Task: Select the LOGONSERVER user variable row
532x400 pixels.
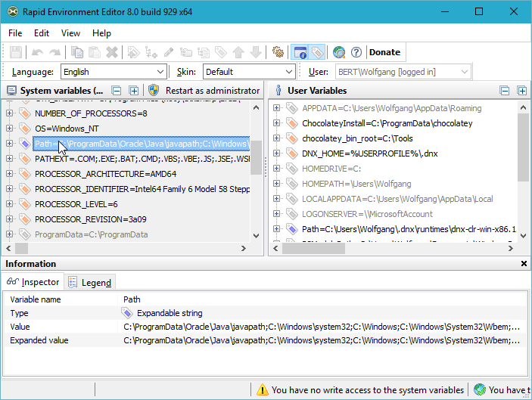Action: click(367, 214)
